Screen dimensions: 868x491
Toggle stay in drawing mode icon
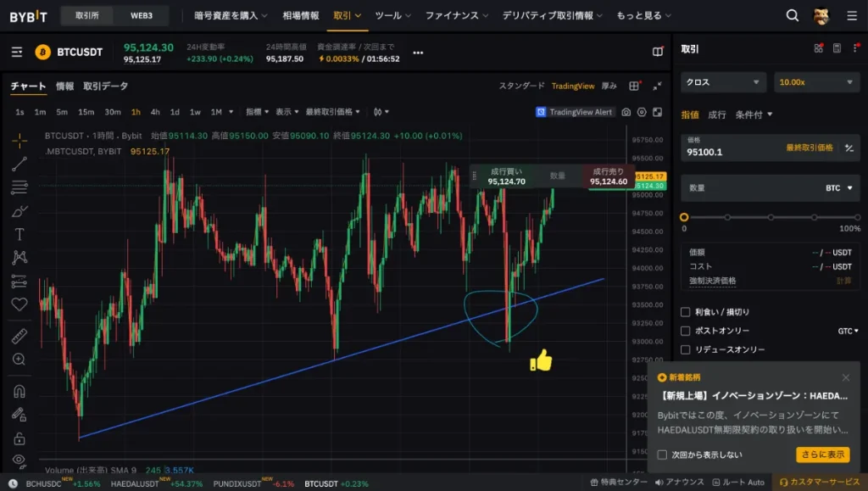pyautogui.click(x=19, y=415)
